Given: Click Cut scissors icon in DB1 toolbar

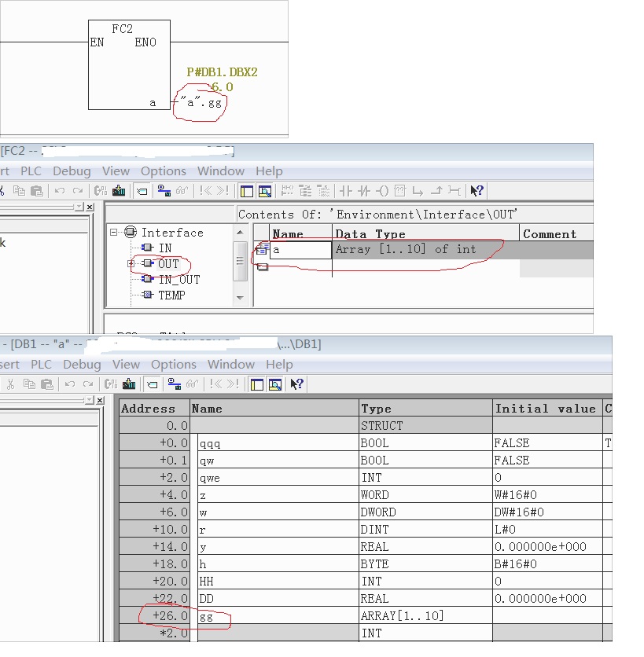Looking at the screenshot, I should click(11, 384).
